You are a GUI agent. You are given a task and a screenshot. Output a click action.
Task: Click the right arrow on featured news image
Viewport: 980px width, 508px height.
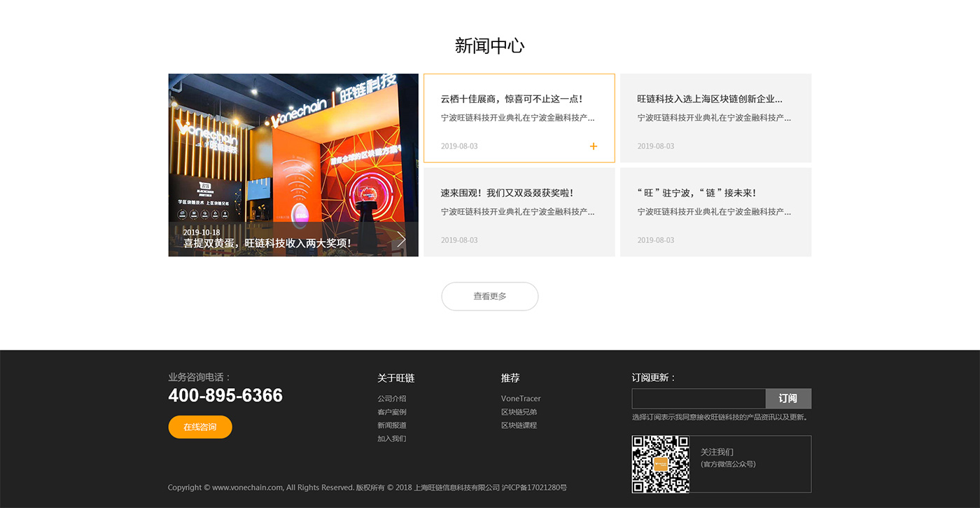[401, 240]
